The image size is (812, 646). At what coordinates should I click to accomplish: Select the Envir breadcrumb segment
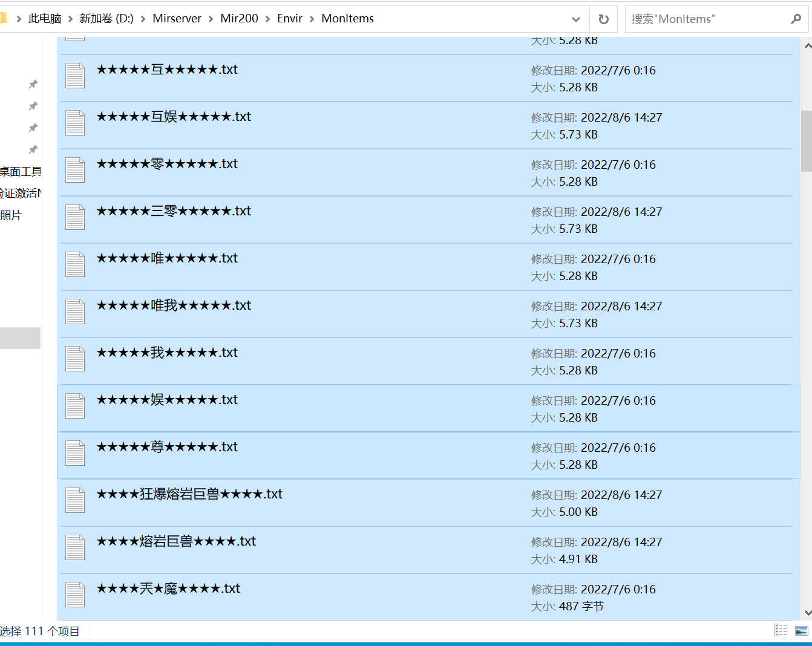point(289,19)
